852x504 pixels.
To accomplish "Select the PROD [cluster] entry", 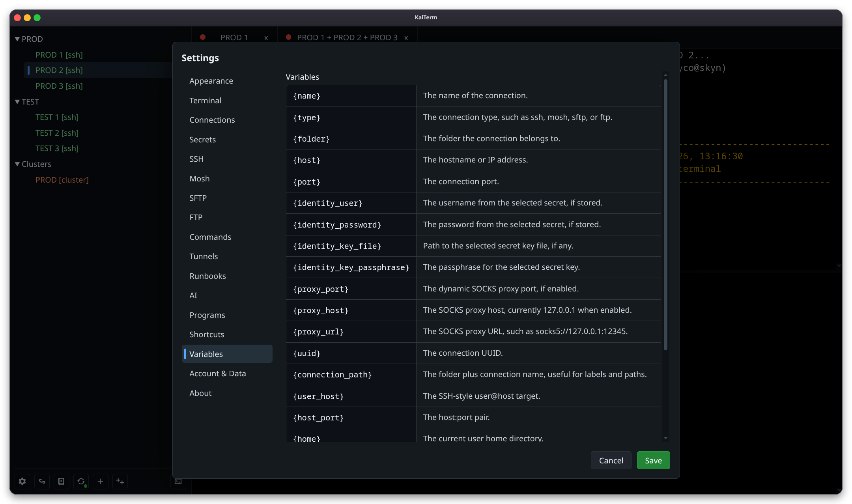I will pyautogui.click(x=62, y=180).
